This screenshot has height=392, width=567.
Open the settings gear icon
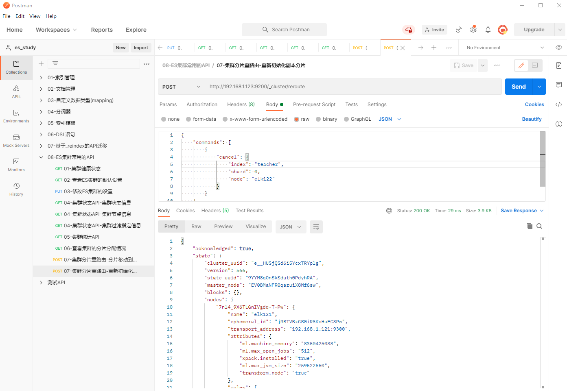tap(473, 30)
